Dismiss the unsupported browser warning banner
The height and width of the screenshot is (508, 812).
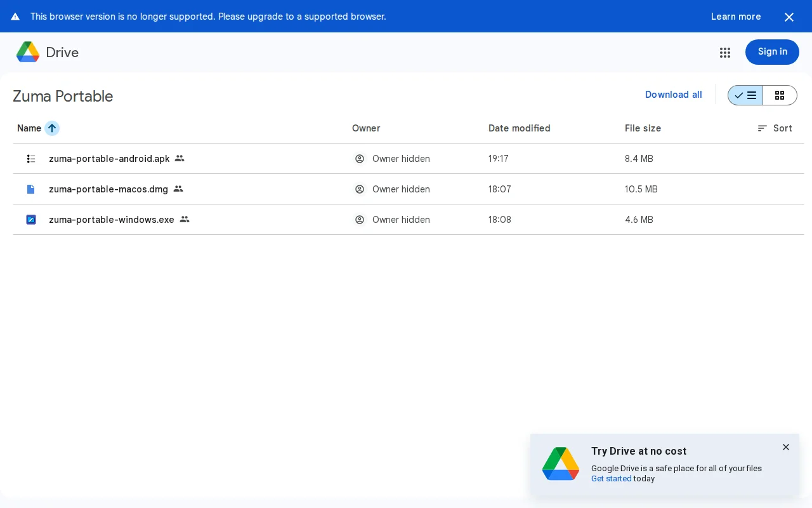(789, 17)
